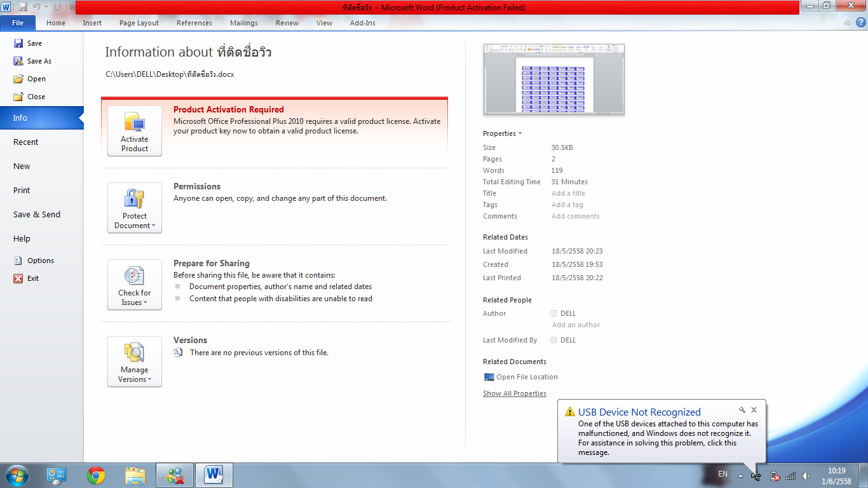
Task: Open Customize Quick Access Toolbar dropdown
Action: click(x=71, y=7)
